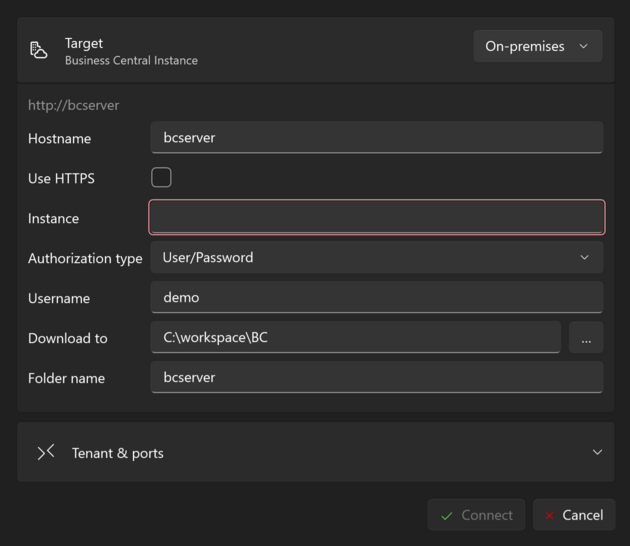This screenshot has width=630, height=546.
Task: Enable the Use HTTPS checkbox
Action: click(161, 177)
